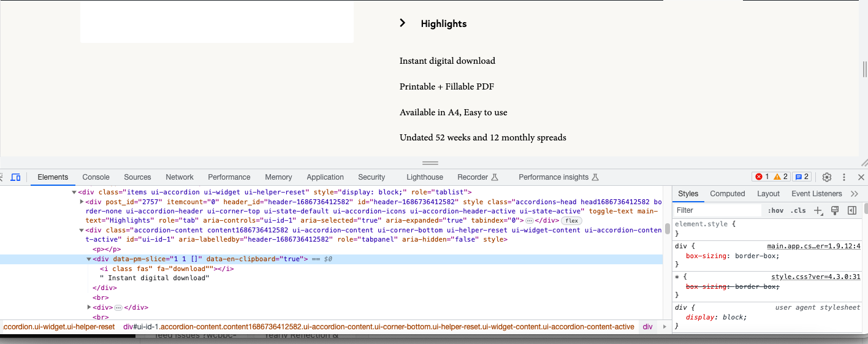
Task: Open DevTools three-dot customize menu
Action: coord(844,177)
